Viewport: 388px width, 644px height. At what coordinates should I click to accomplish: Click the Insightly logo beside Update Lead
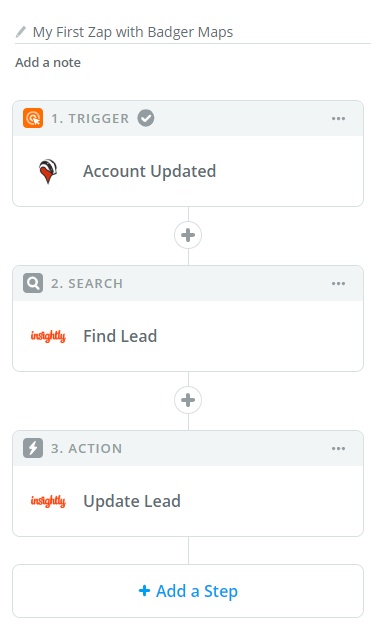coord(48,501)
